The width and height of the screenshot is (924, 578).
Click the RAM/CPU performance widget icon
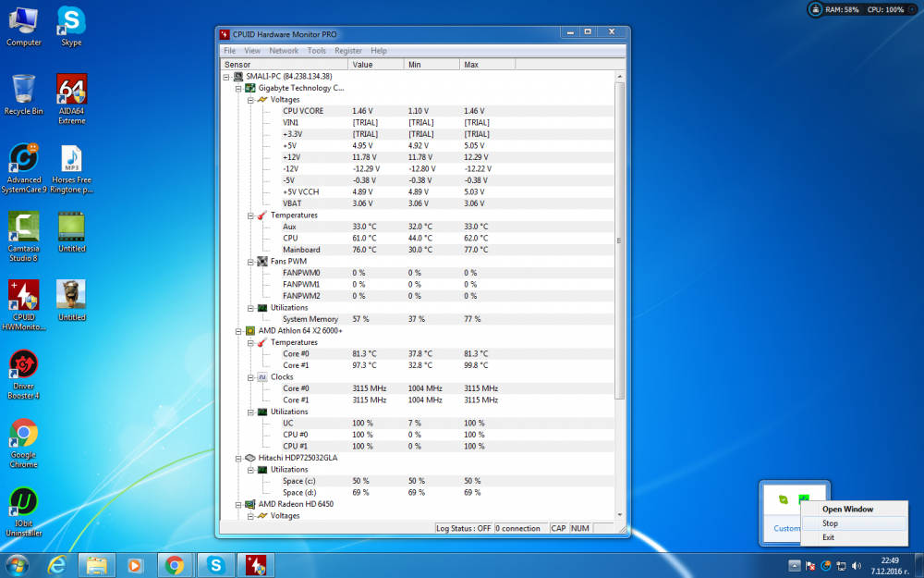pos(815,9)
